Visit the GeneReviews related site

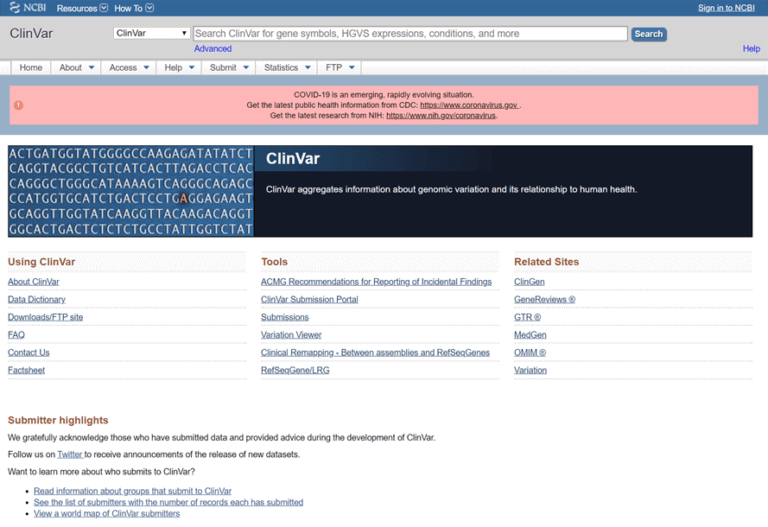544,299
